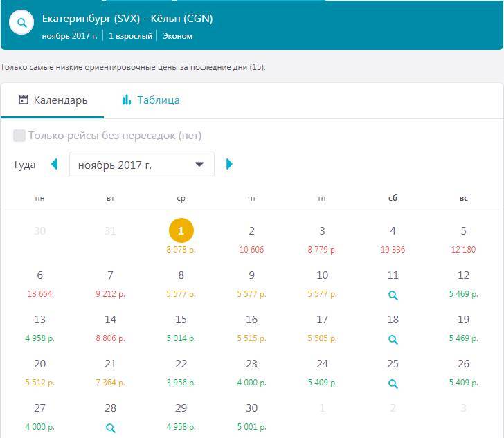
Task: Advance to next month with right arrow
Action: coord(230,164)
